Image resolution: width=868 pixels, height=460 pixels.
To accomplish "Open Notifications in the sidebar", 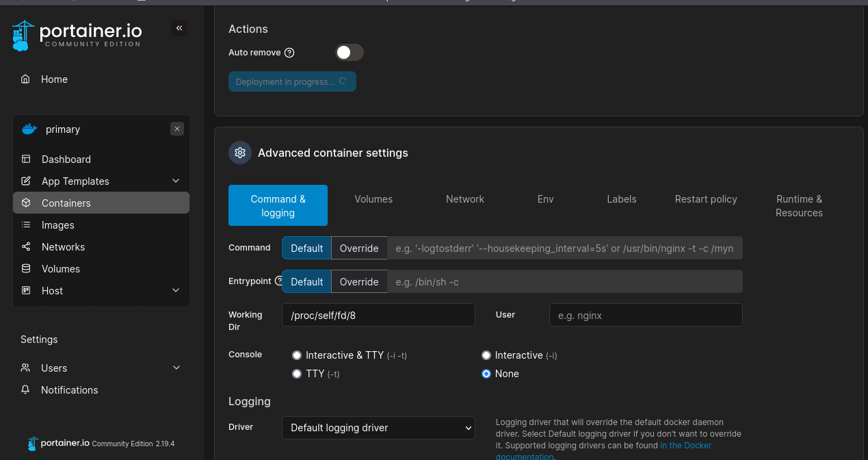I will pyautogui.click(x=69, y=390).
